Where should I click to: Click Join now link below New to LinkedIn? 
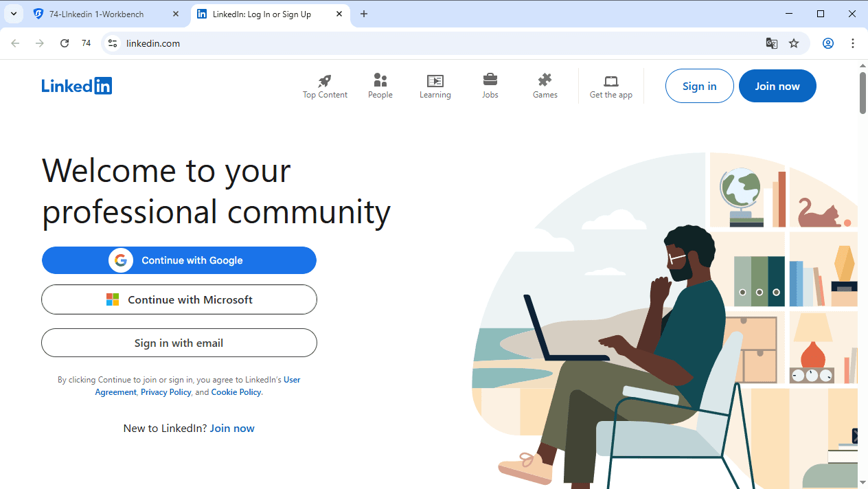point(232,428)
